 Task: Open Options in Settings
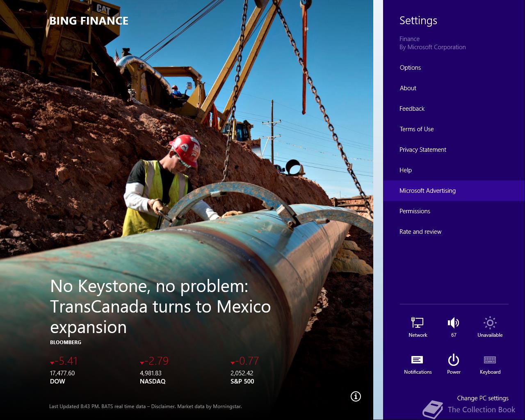(454, 68)
